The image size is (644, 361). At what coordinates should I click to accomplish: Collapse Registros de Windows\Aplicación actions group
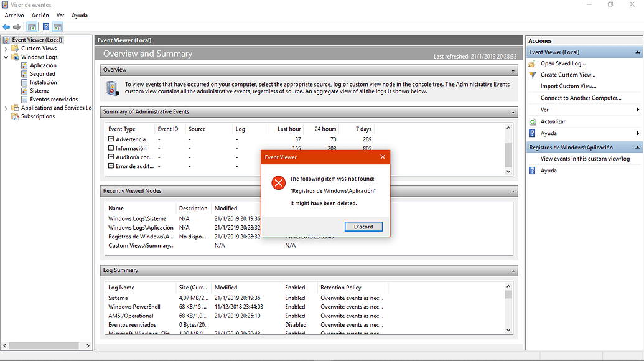coord(637,148)
